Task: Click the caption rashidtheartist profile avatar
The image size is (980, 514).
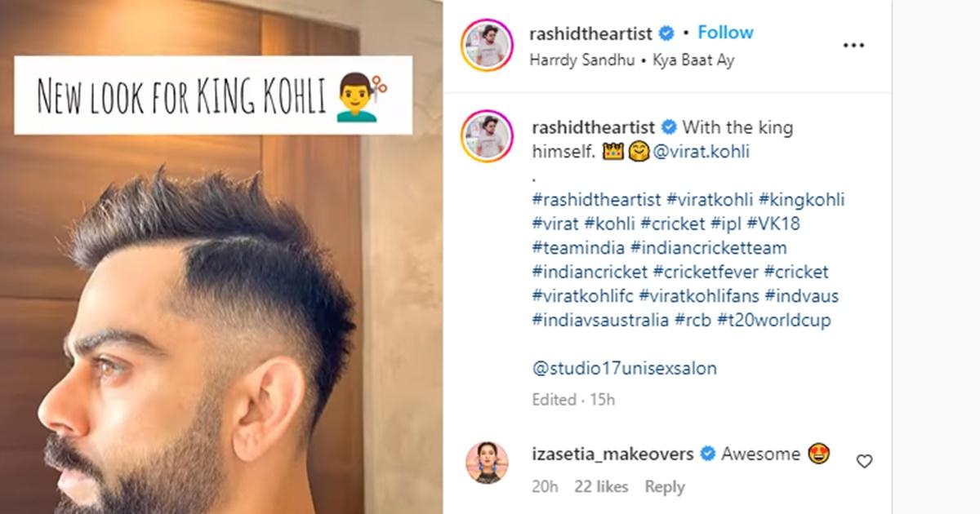Action: tap(488, 135)
